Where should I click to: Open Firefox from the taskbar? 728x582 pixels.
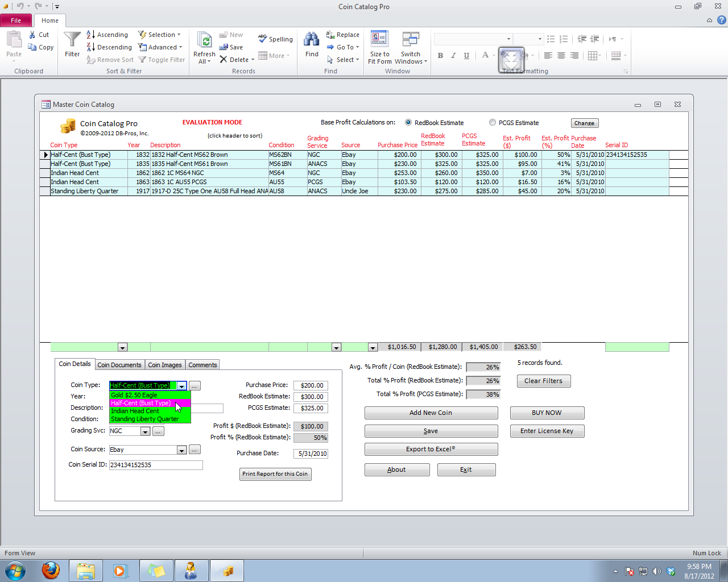tap(51, 570)
